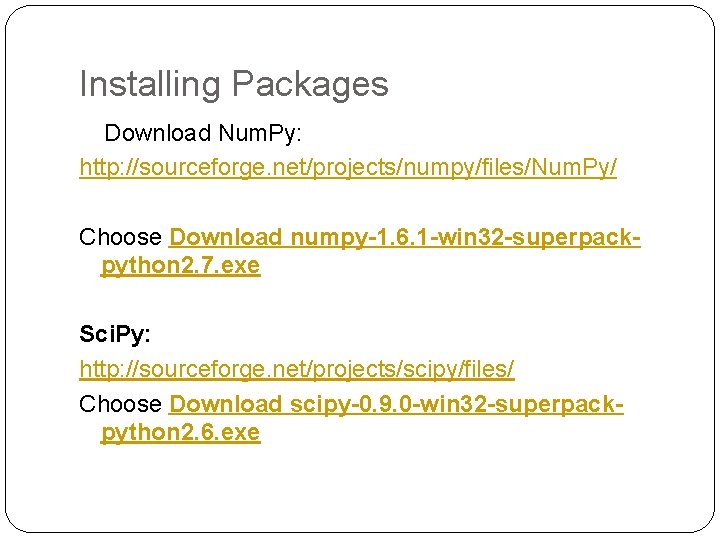Open the NumPy sourceforge files URL

[348, 167]
